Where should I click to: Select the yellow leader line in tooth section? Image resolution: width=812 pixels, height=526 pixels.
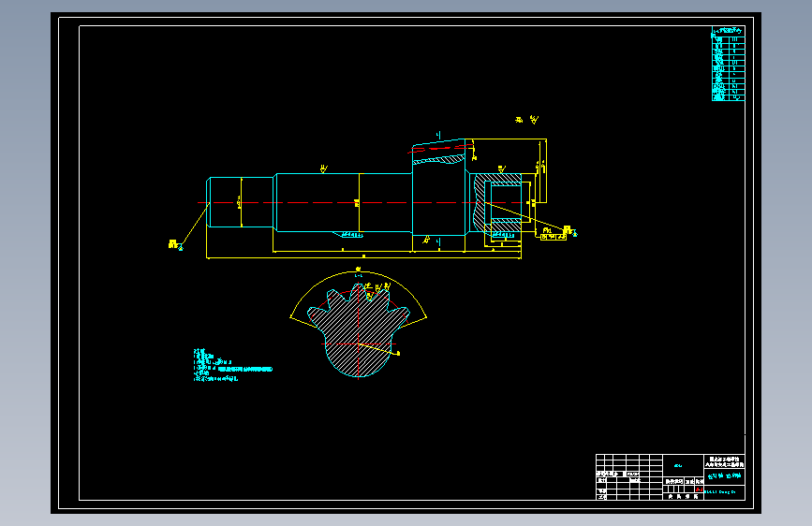pos(378,348)
